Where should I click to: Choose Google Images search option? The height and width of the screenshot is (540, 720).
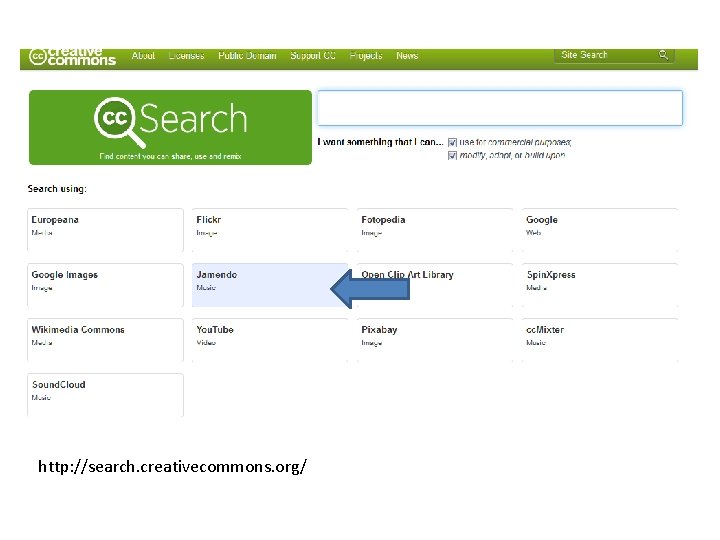[x=105, y=285]
